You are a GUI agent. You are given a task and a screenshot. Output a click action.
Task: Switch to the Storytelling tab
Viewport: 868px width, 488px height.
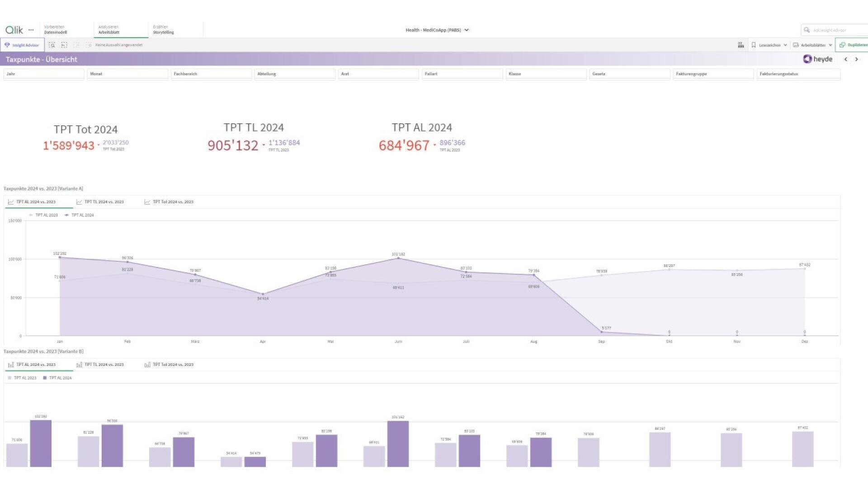click(163, 30)
